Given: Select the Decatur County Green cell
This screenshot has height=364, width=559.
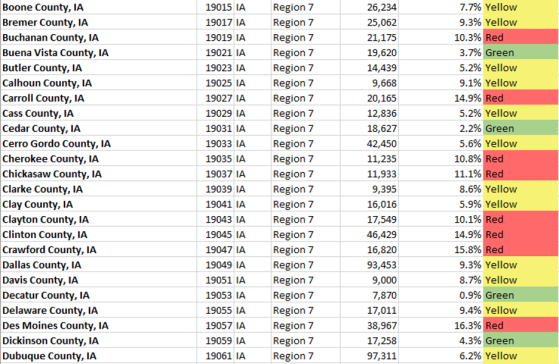Looking at the screenshot, I should pyautogui.click(x=521, y=295).
